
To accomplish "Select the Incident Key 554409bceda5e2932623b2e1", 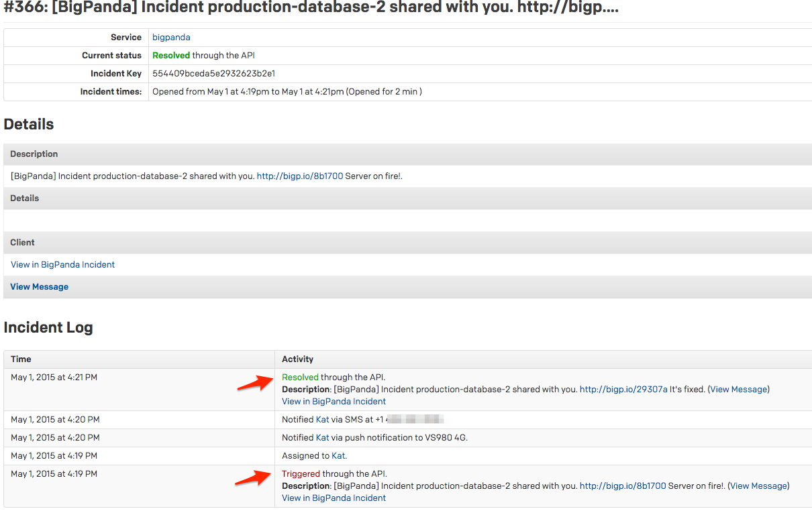I will (x=213, y=73).
